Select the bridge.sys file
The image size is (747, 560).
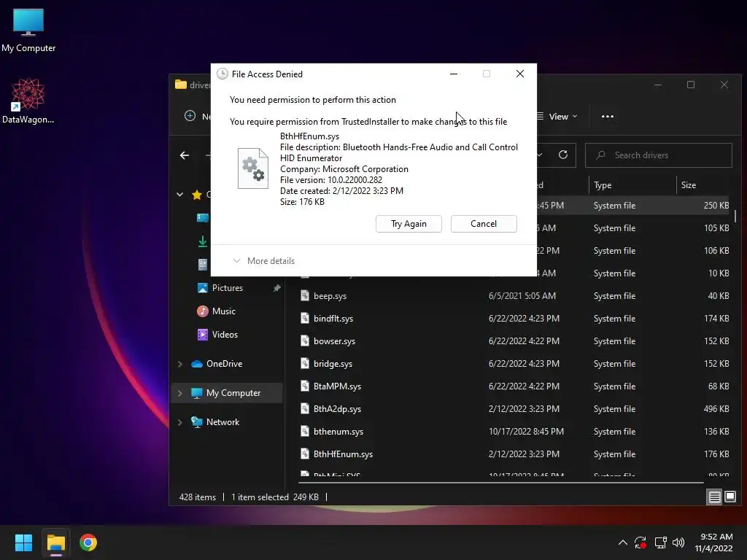(333, 364)
